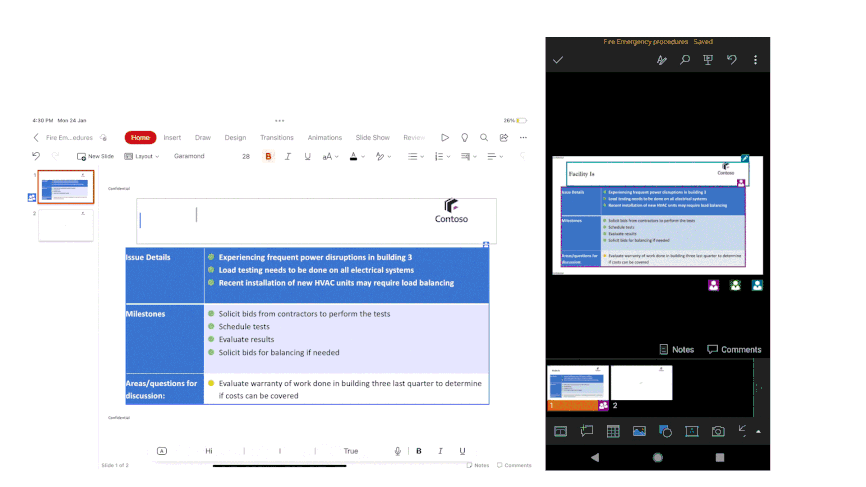Open text highlight style dropdown
Image resolution: width=866 pixels, height=487 pixels.
383,156
